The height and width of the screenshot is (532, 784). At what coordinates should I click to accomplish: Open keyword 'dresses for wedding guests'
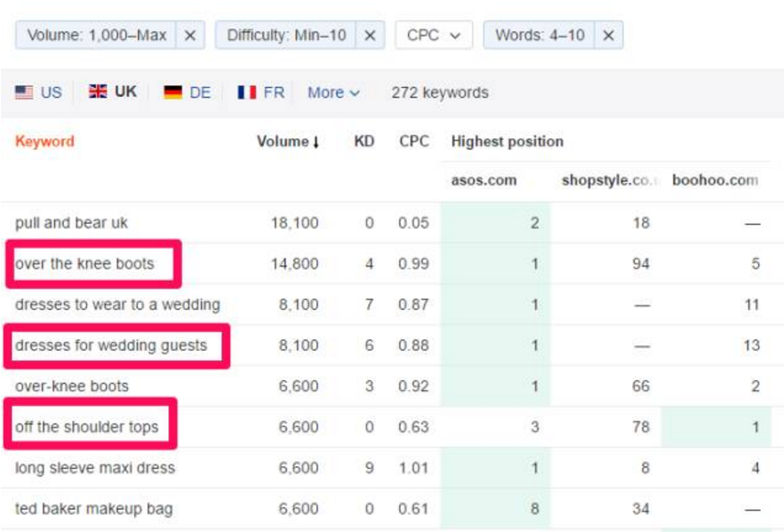point(111,345)
